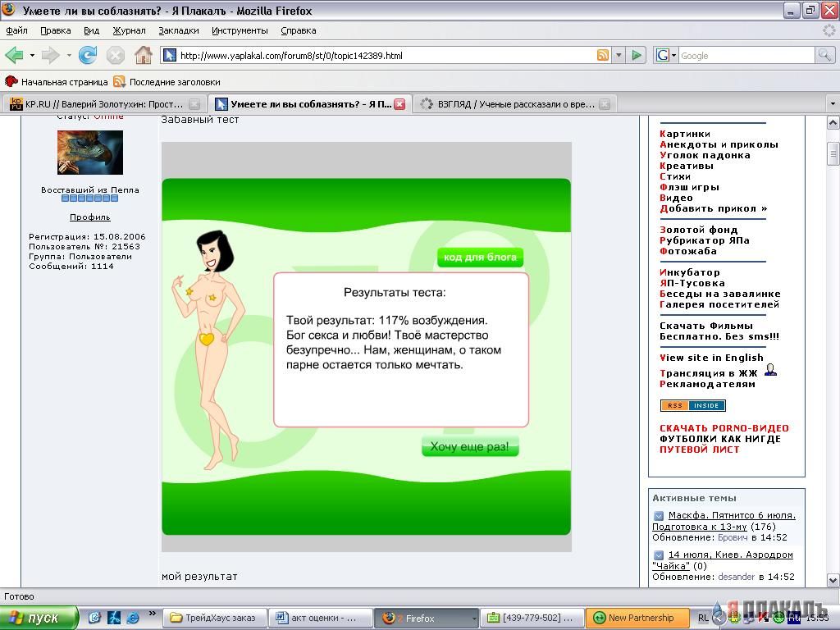This screenshot has height=630, width=840.
Task: Switch to New Partnership taskbar item
Action: (x=637, y=618)
